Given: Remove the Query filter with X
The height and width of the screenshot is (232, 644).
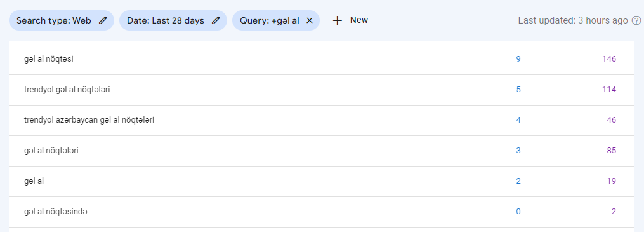Looking at the screenshot, I should coord(310,20).
